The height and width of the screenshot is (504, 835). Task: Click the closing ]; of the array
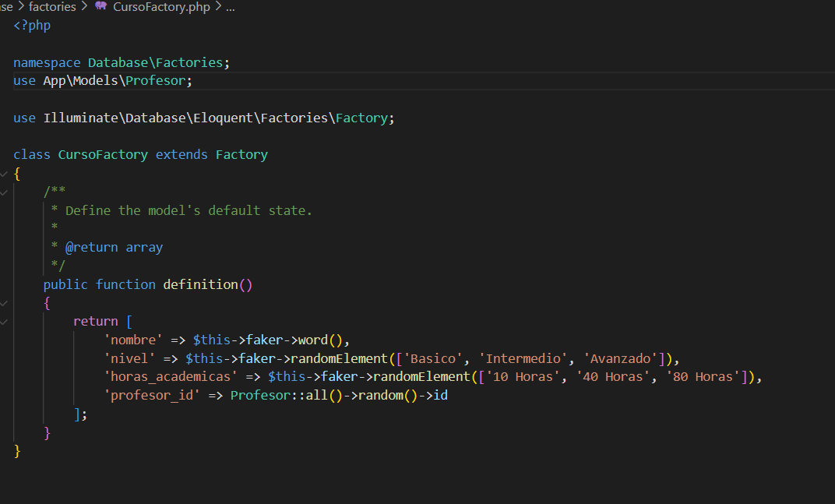coord(80,414)
